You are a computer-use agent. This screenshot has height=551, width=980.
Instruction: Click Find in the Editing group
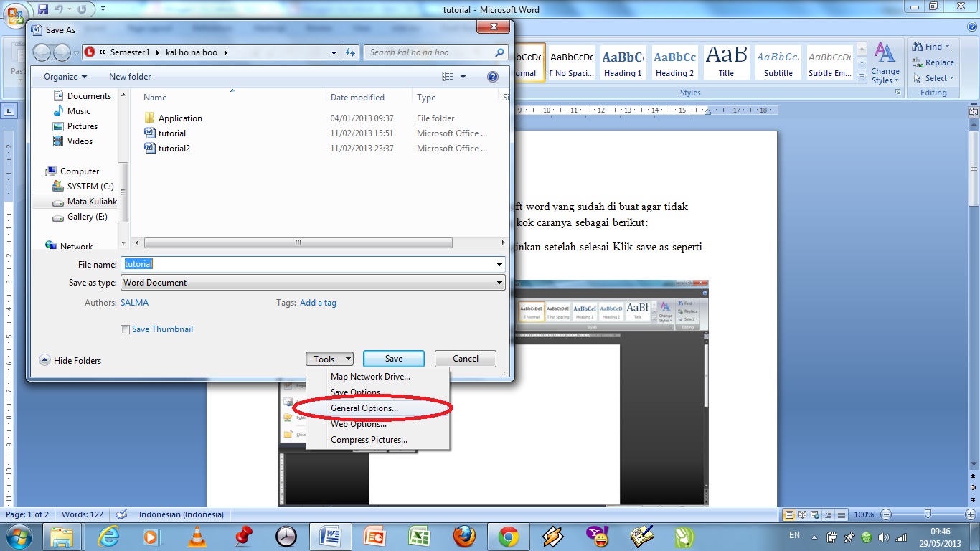932,47
